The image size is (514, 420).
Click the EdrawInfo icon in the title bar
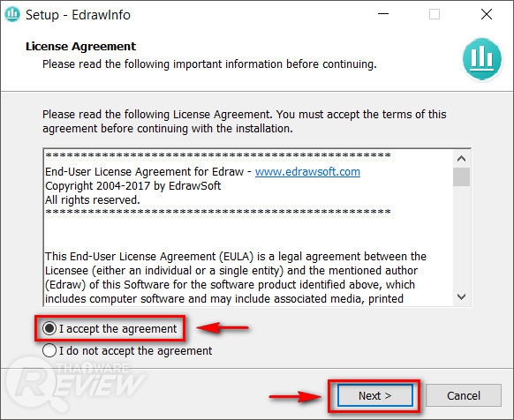(x=12, y=14)
